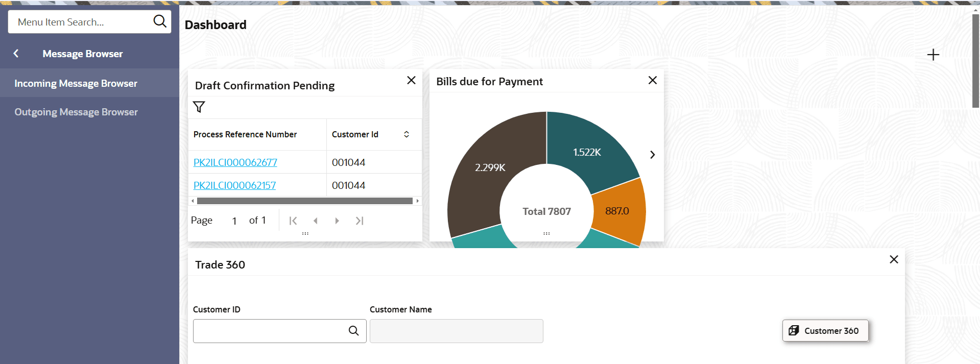This screenshot has width=980, height=364.
Task: Open Customer 360 button
Action: coord(825,331)
